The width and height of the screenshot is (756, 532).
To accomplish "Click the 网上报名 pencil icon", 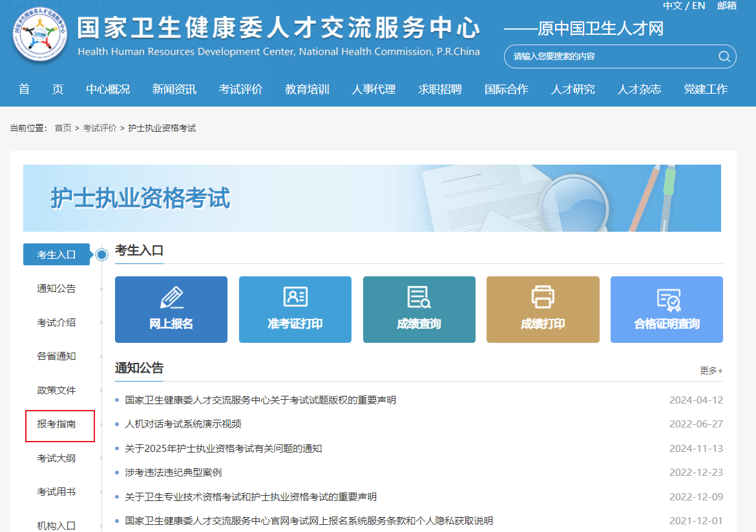I will click(x=171, y=298).
